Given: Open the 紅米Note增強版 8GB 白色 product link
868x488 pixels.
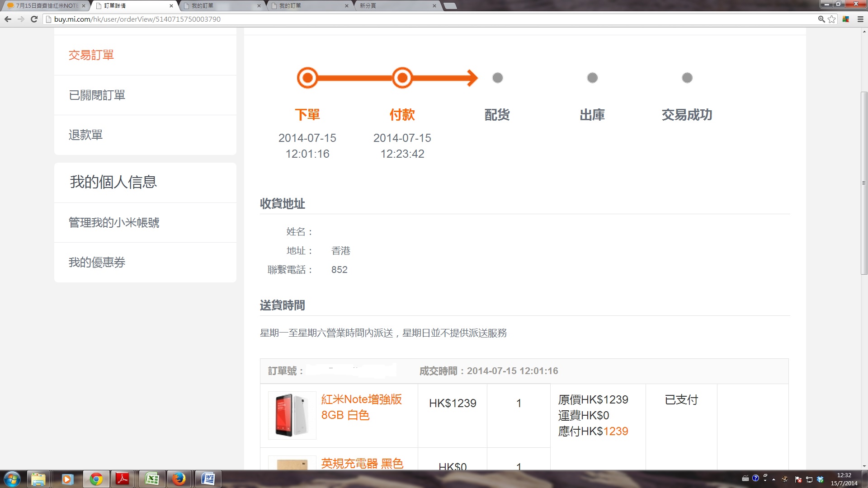Looking at the screenshot, I should [361, 407].
